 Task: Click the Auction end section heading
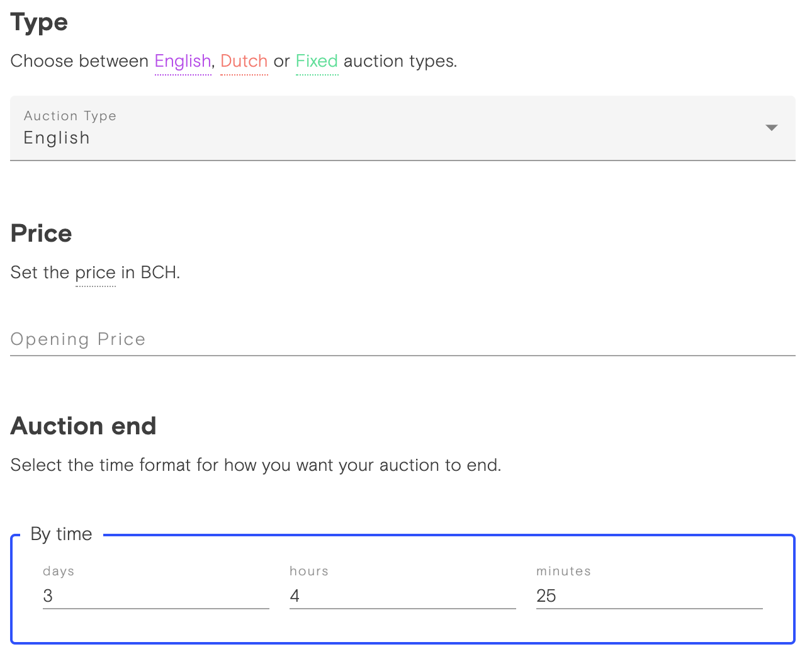[84, 426]
